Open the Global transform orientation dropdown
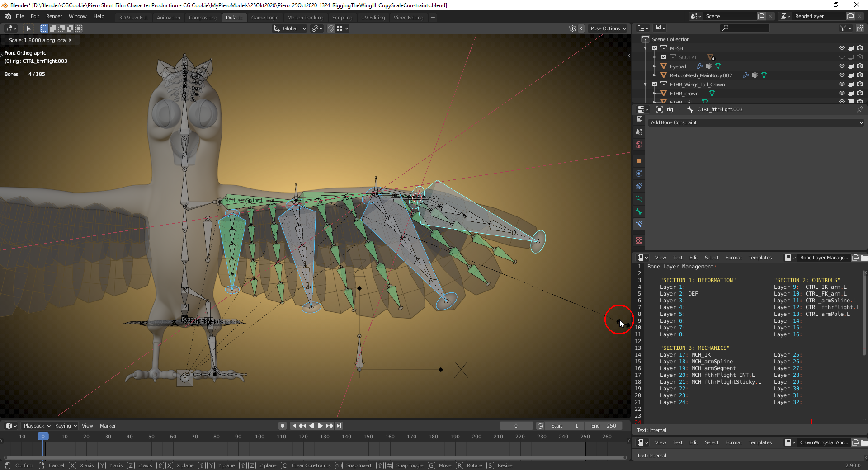This screenshot has height=470, width=868. [x=289, y=28]
